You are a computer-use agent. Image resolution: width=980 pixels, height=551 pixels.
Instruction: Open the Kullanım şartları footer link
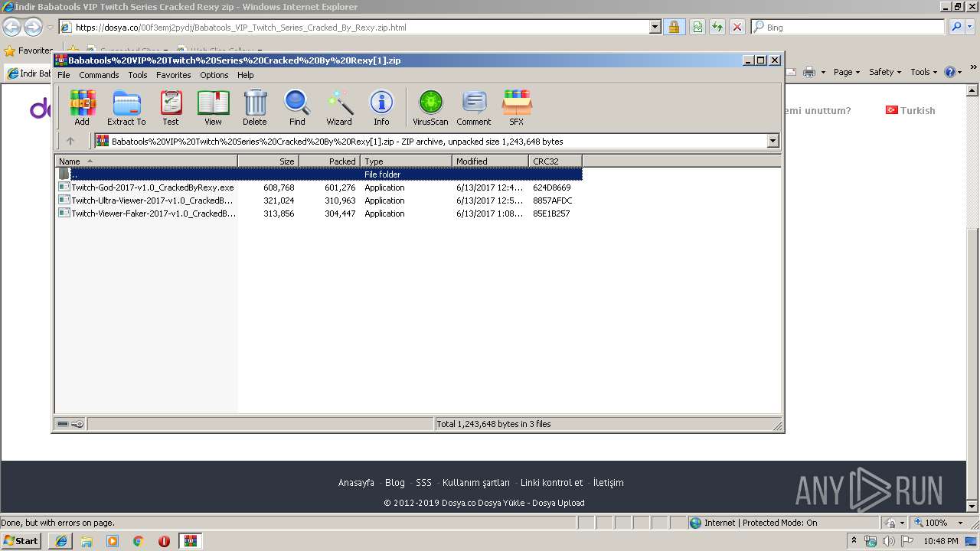[x=476, y=482]
